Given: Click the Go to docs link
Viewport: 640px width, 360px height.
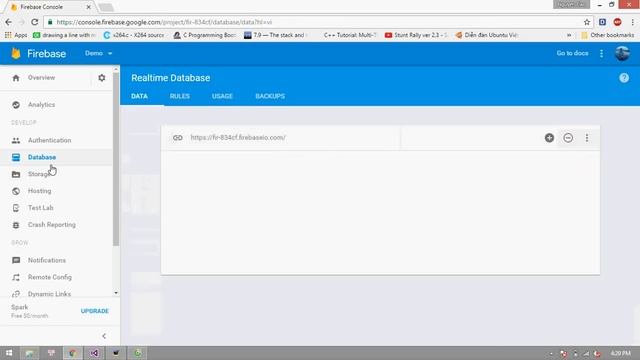Looking at the screenshot, I should pyautogui.click(x=572, y=53).
